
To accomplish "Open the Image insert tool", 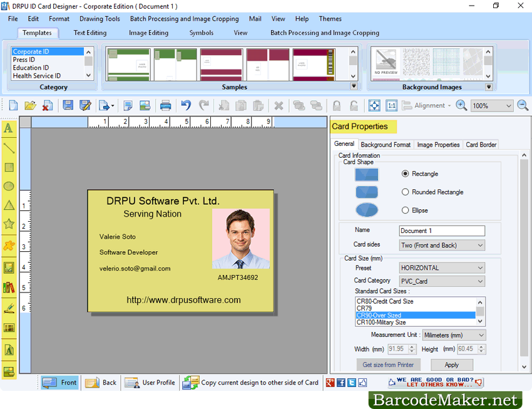I will pos(9,268).
